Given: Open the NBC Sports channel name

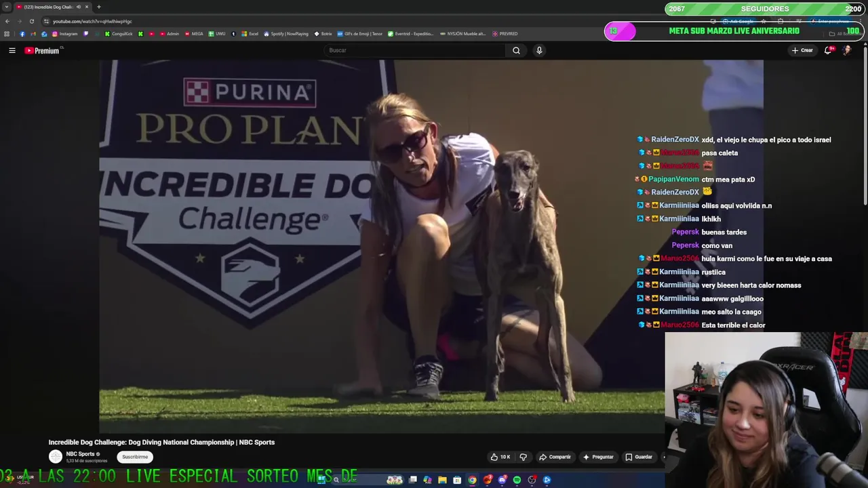Looking at the screenshot, I should pyautogui.click(x=80, y=454).
